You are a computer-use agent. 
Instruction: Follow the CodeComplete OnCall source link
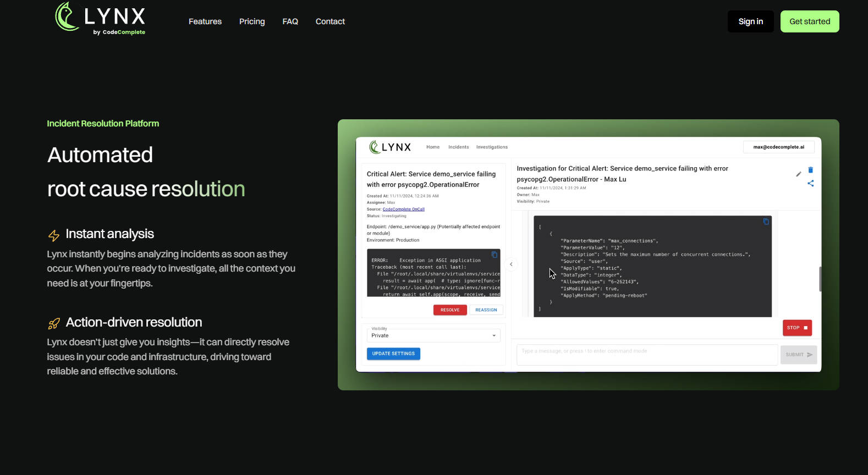click(403, 209)
